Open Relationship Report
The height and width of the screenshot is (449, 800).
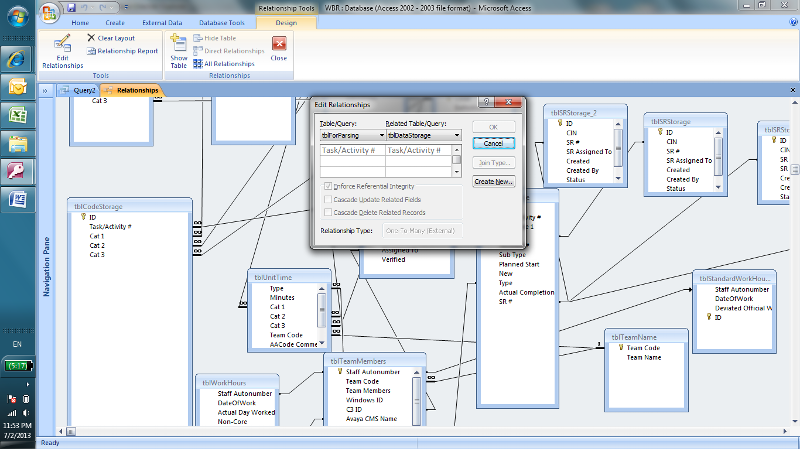coord(122,51)
